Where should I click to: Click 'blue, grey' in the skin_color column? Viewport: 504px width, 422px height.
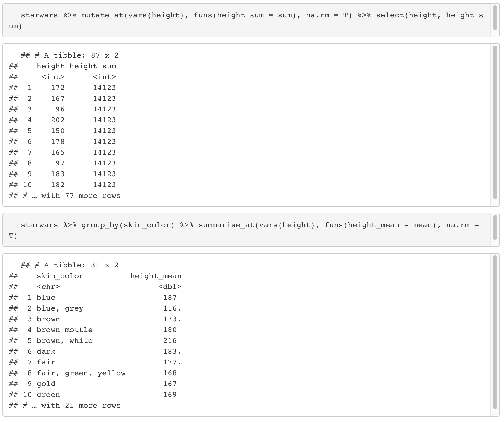[60, 308]
